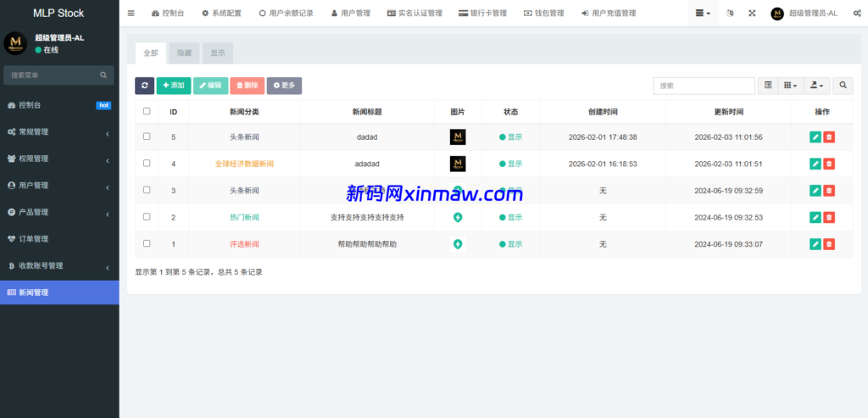Toggle the table card view icon
The height and width of the screenshot is (418, 868).
(768, 86)
